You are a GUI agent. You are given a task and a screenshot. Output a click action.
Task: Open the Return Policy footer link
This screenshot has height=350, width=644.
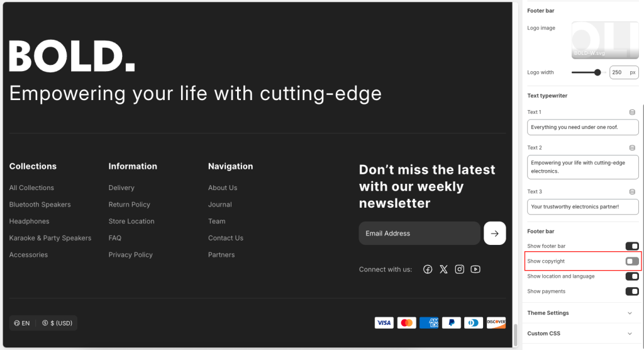(129, 205)
